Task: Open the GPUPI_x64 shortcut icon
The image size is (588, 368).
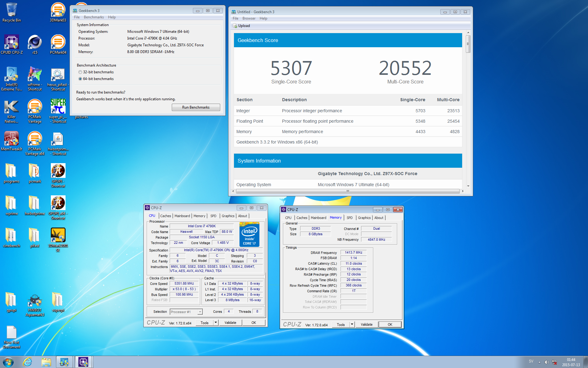Action: (x=58, y=208)
